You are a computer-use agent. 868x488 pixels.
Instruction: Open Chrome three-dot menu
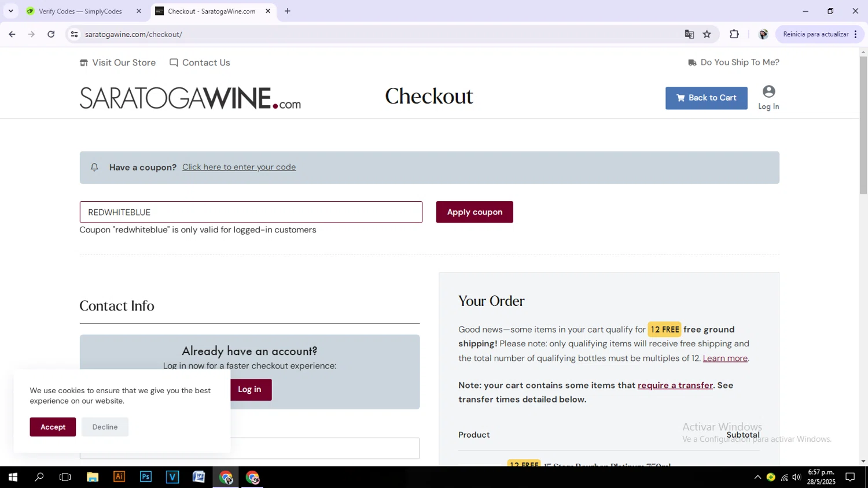[x=855, y=34]
